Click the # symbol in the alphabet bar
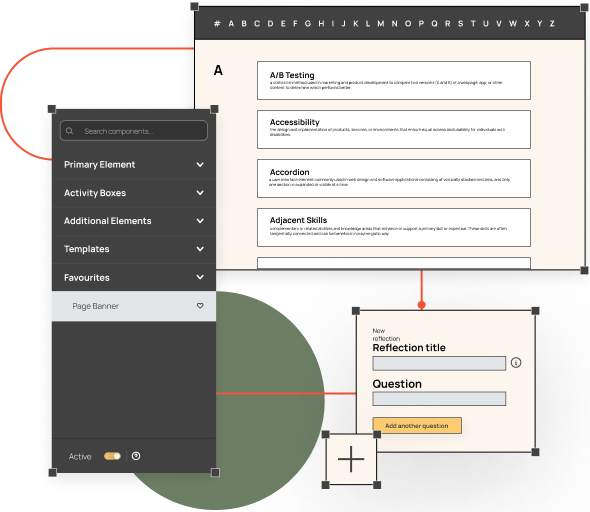 (x=217, y=24)
